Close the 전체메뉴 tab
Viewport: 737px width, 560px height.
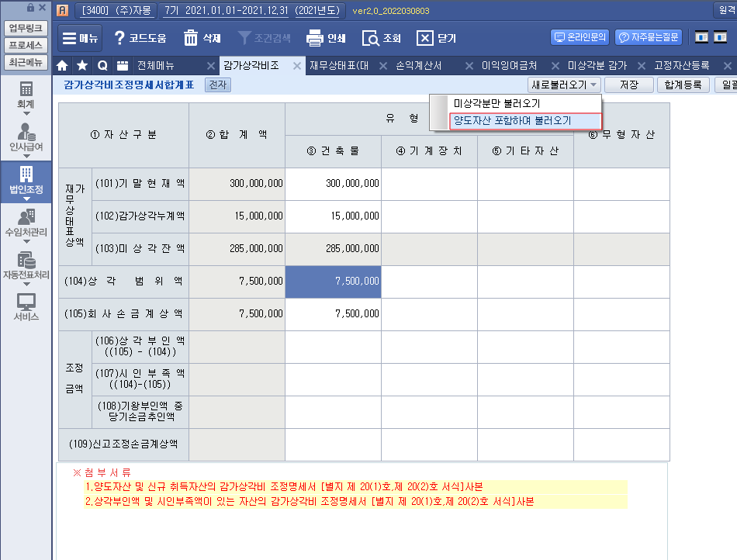pos(211,66)
